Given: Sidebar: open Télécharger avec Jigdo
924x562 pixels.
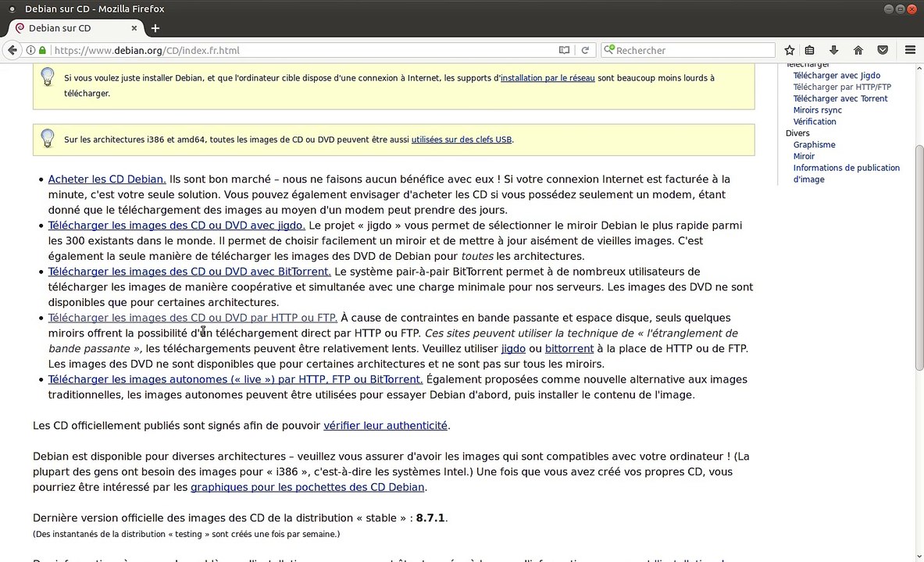Looking at the screenshot, I should pos(837,76).
